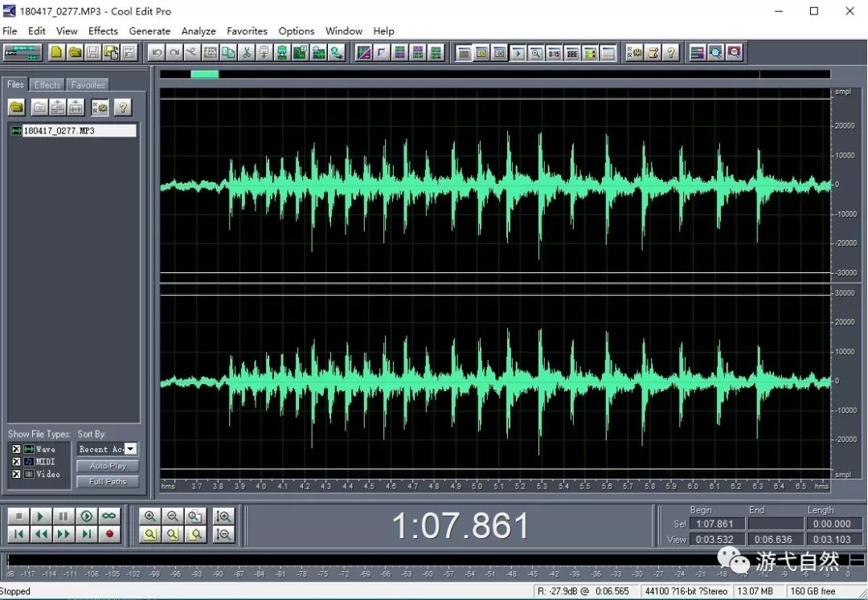Click the green view range bar above the waveform
The image size is (868, 600).
[205, 74]
